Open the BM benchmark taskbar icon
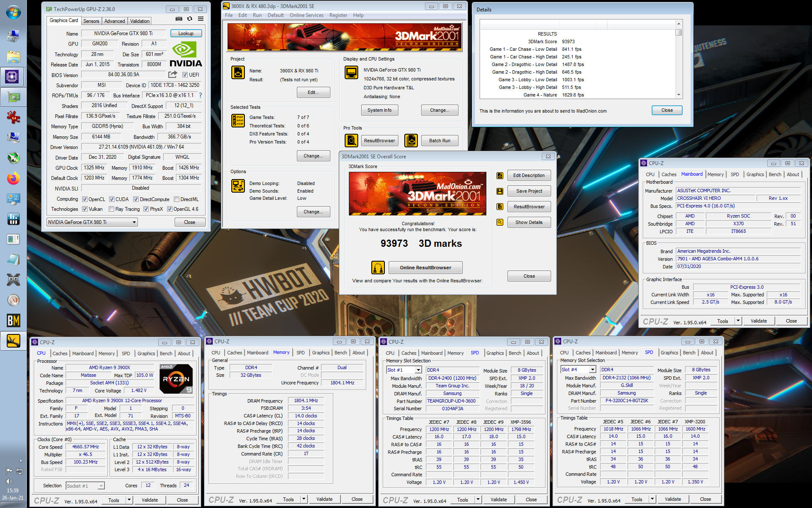 click(13, 320)
